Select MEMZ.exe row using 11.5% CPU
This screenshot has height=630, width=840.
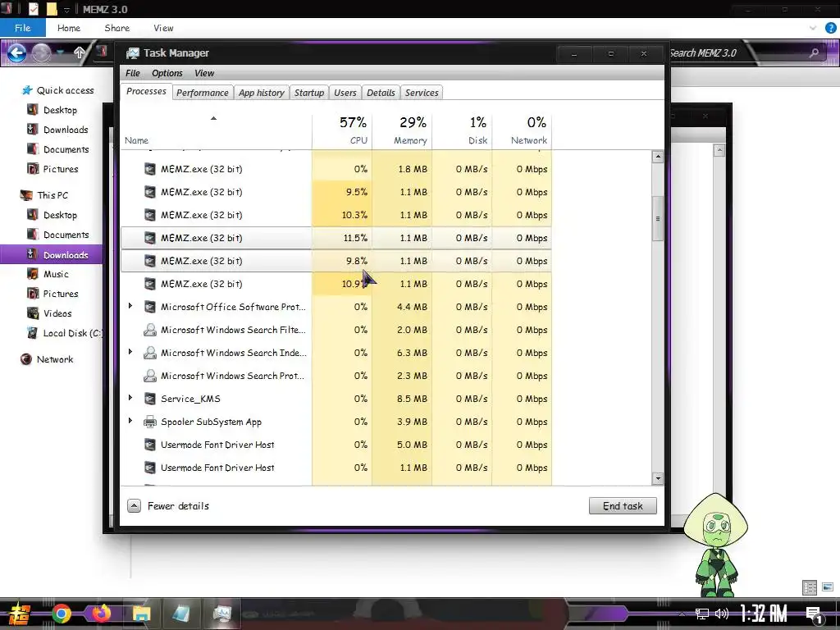tap(336, 238)
